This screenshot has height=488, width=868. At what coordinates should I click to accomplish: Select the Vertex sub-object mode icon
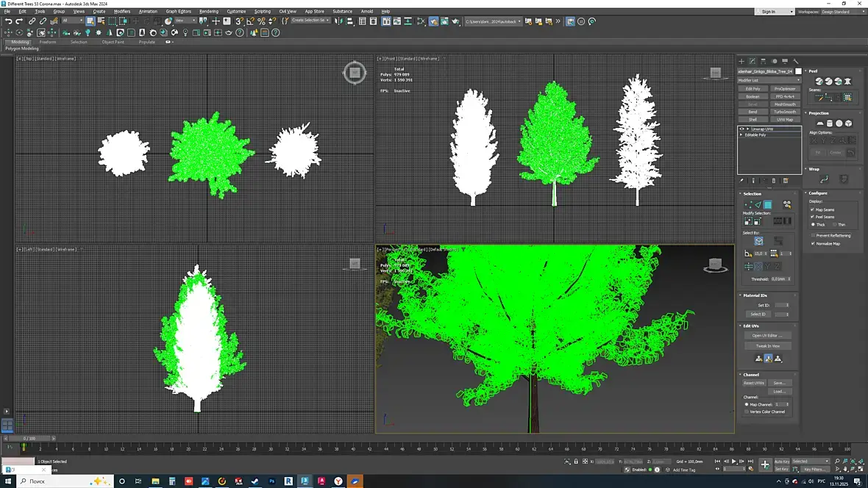748,205
